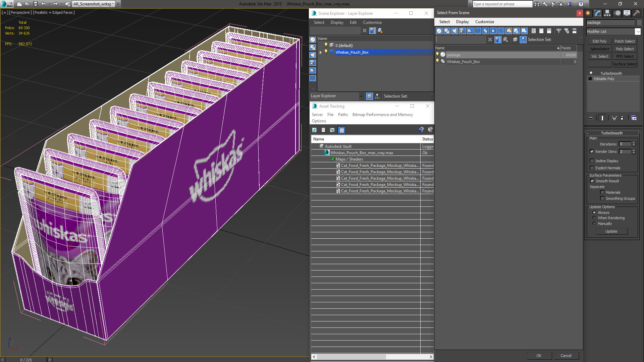The width and height of the screenshot is (644, 362).
Task: Click Save File icon in top toolbar
Action: pos(35,4)
